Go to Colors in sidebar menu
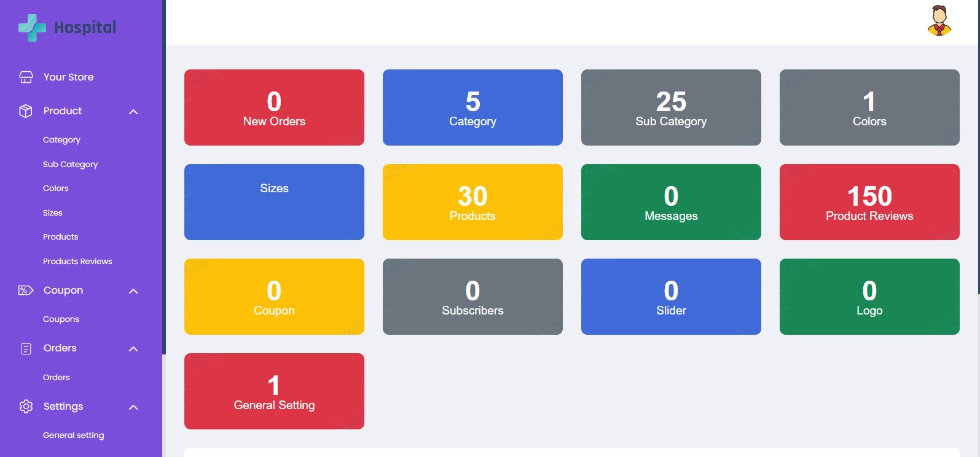Viewport: 980px width, 457px height. pyautogui.click(x=56, y=189)
